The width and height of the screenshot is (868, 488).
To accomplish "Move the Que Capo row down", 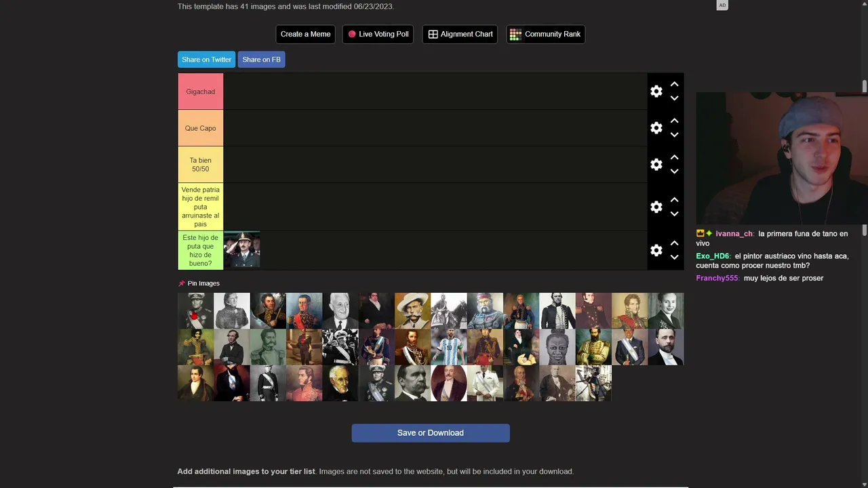I will pos(674,135).
